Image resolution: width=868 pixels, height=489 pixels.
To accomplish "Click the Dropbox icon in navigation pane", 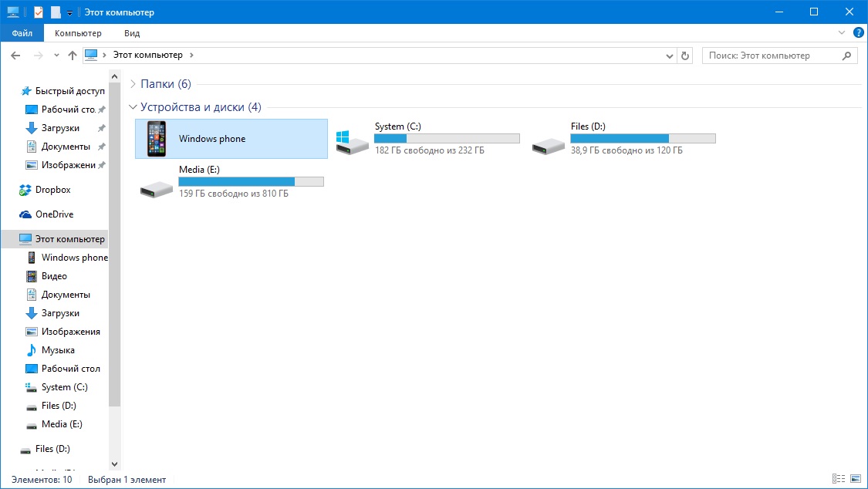I will (x=25, y=191).
